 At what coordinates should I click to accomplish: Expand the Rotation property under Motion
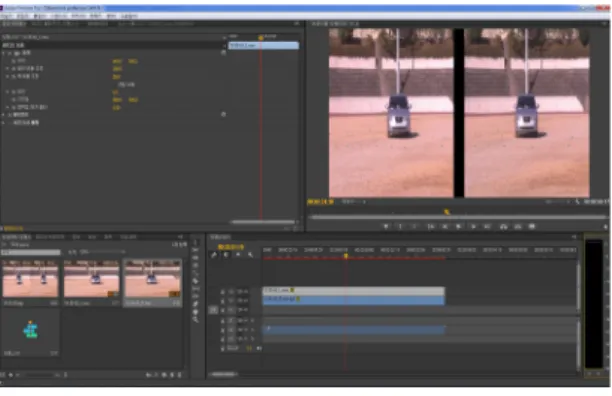point(7,92)
